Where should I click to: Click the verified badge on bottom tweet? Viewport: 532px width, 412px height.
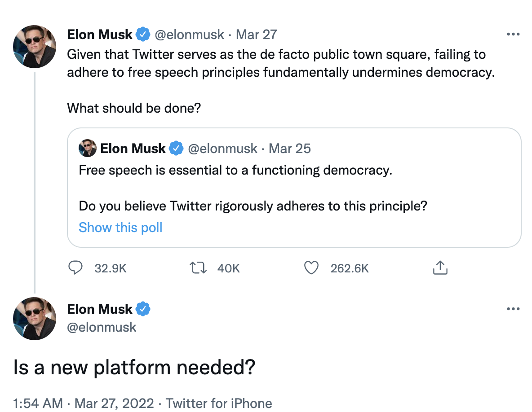tap(143, 309)
